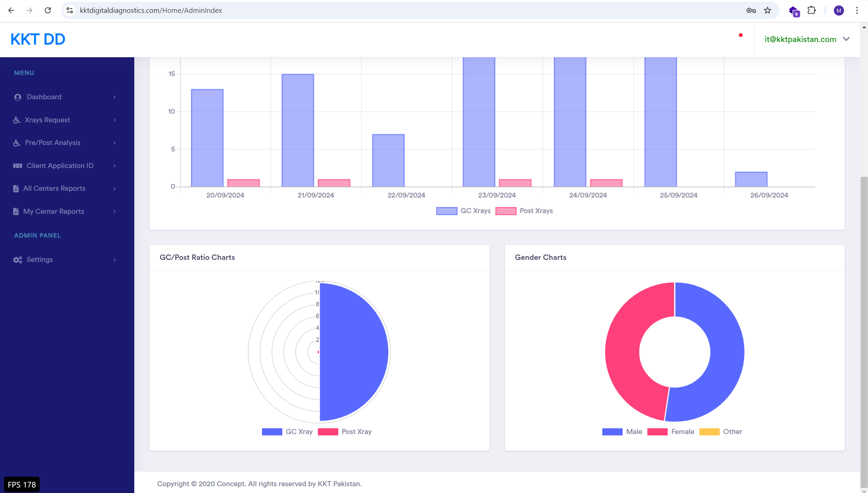The height and width of the screenshot is (493, 868).
Task: Expand the Pre/Post Analysis submenu arrow
Action: [115, 143]
